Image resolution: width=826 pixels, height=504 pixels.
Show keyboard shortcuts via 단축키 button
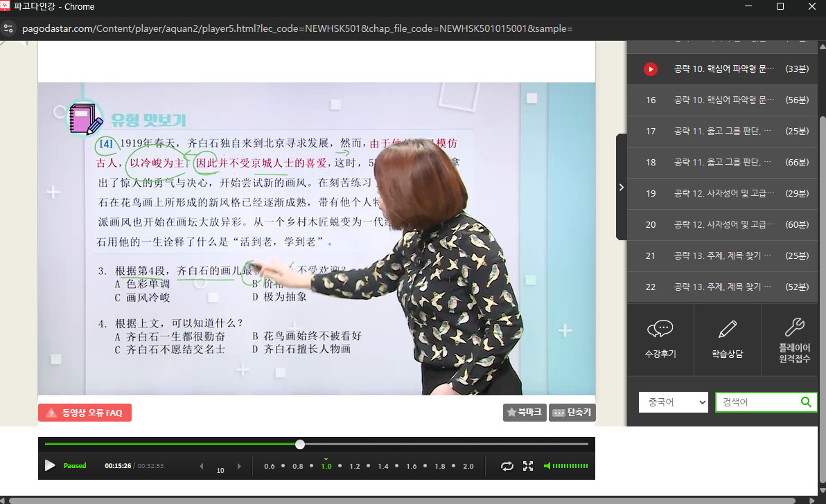pos(572,413)
